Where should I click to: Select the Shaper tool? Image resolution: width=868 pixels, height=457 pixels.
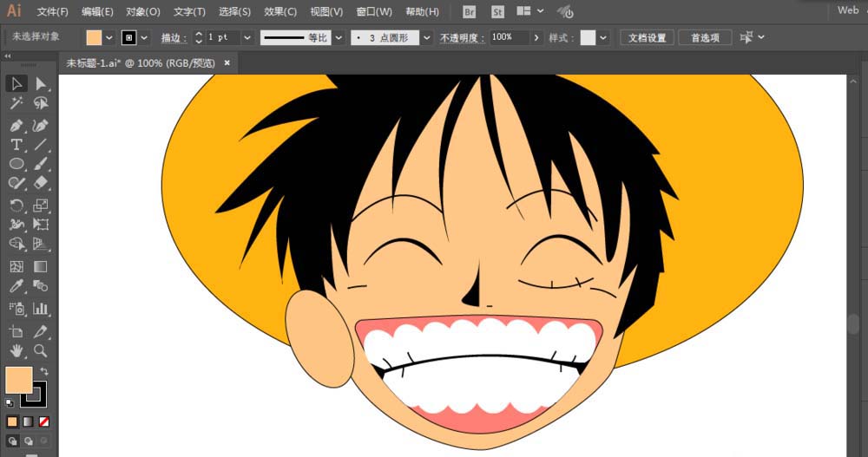(x=16, y=183)
